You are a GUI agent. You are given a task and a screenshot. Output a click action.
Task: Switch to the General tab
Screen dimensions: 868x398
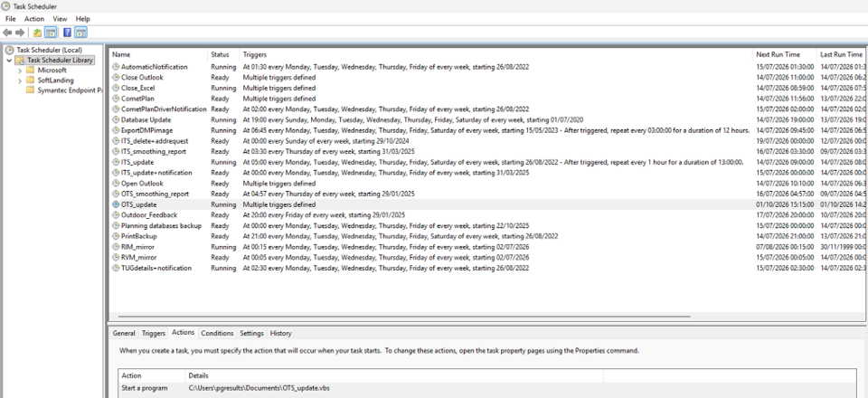point(124,333)
